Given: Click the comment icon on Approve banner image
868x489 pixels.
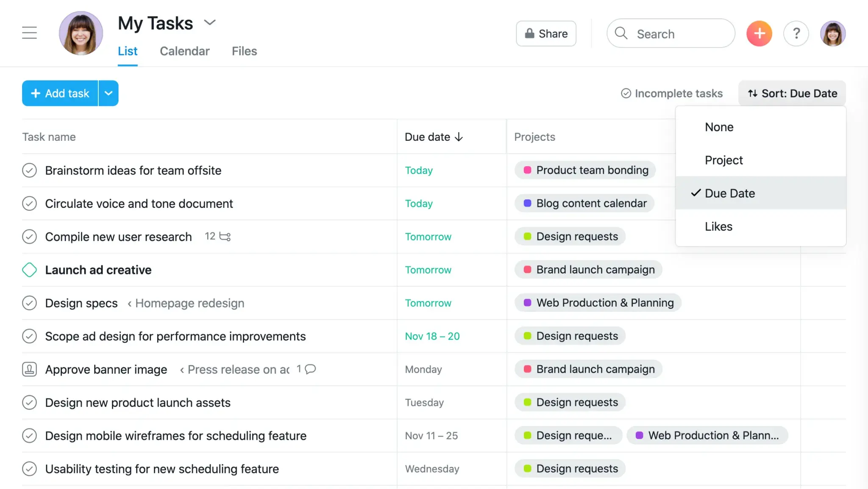Looking at the screenshot, I should (311, 369).
